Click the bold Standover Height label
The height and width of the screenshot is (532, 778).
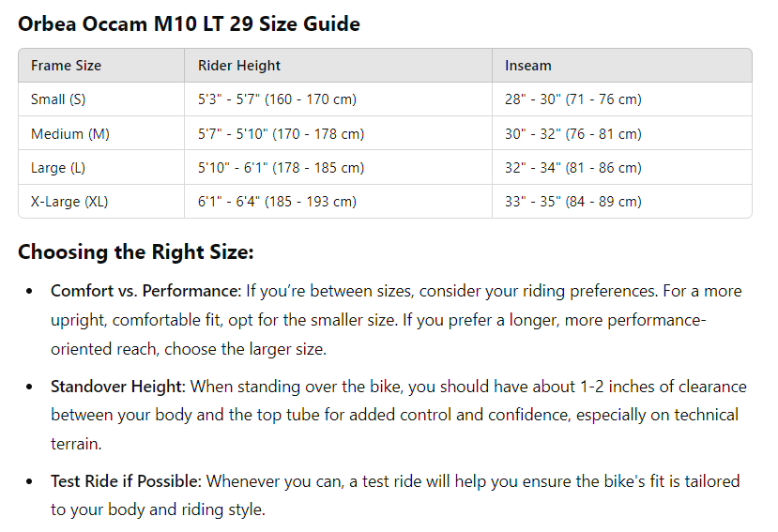[118, 387]
